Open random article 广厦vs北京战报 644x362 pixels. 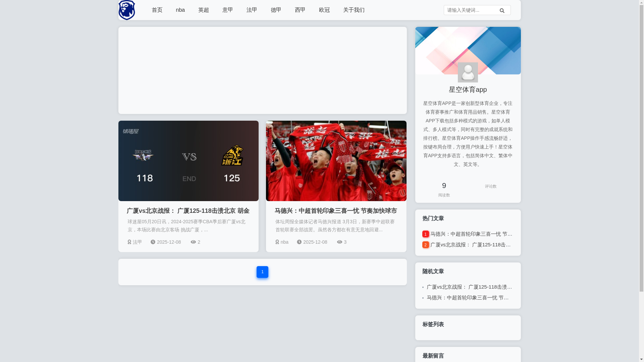(x=470, y=287)
